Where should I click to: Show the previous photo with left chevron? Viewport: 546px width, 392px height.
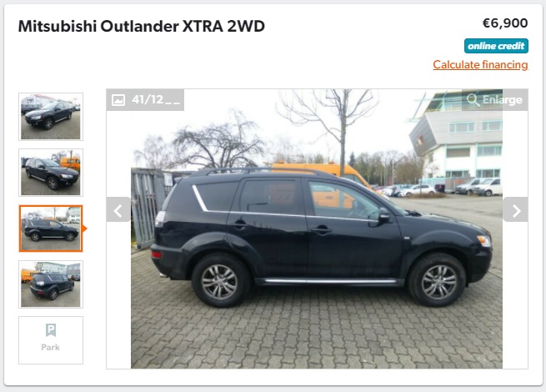(x=118, y=210)
